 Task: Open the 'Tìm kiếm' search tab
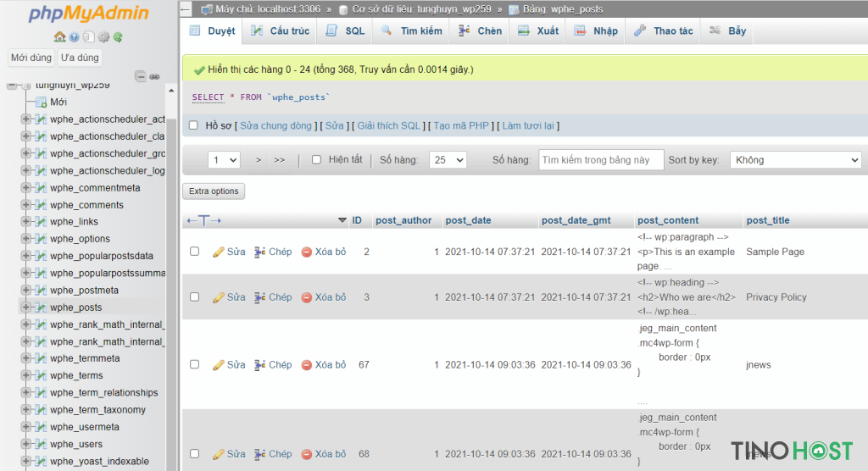(x=412, y=31)
